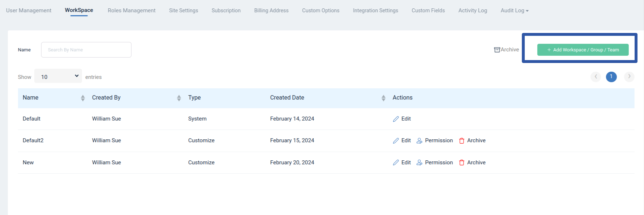
Task: Select the Default name cell
Action: pos(31,119)
